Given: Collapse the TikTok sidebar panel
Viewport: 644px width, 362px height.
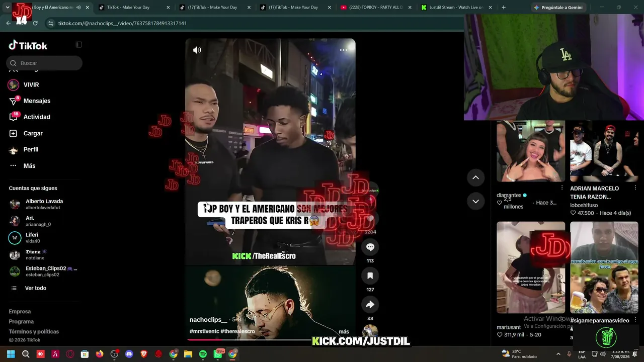Looking at the screenshot, I should (x=79, y=45).
